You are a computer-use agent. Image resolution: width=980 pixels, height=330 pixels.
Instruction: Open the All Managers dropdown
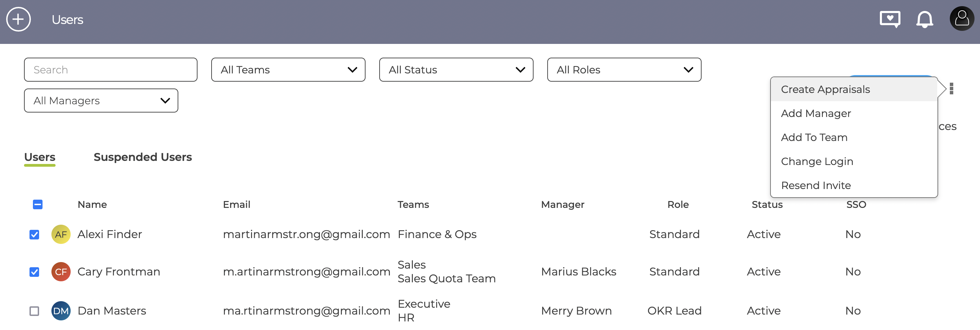pyautogui.click(x=101, y=101)
